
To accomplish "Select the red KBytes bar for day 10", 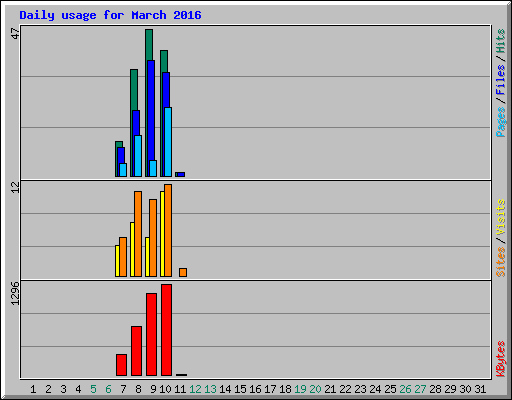I will point(166,330).
